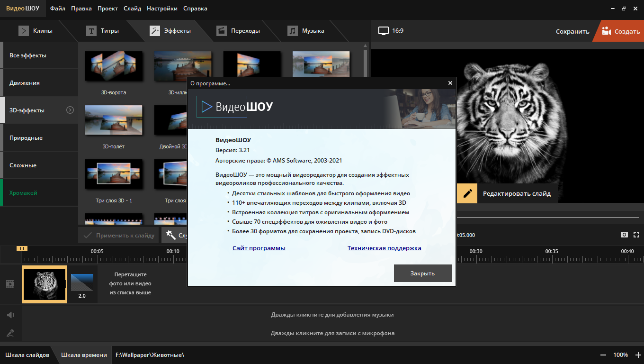
Task: Switch to the Эффекты tab
Action: [170, 31]
